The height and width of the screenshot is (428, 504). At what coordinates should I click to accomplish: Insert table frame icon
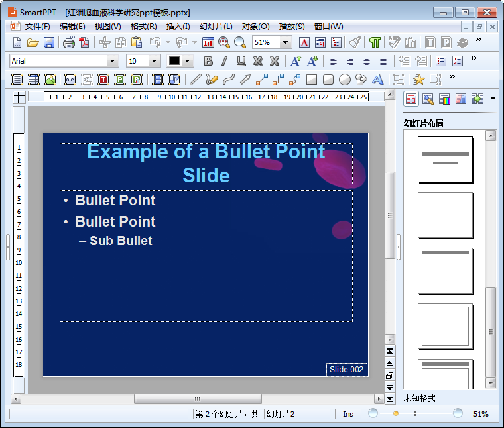[x=34, y=80]
